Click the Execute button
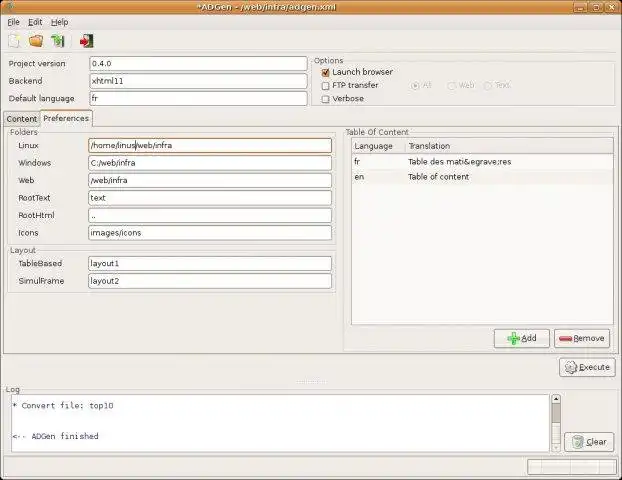 pyautogui.click(x=587, y=367)
